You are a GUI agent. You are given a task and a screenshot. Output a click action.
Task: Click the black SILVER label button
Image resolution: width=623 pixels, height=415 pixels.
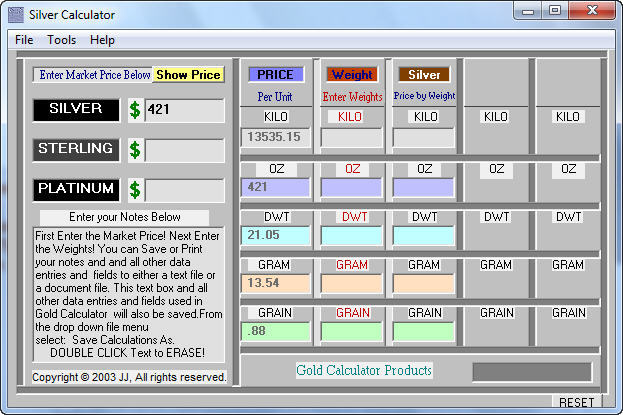(x=76, y=109)
